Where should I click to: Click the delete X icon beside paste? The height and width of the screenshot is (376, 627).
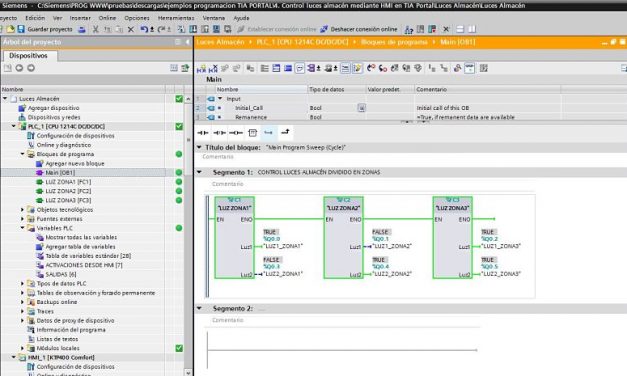pyautogui.click(x=131, y=29)
